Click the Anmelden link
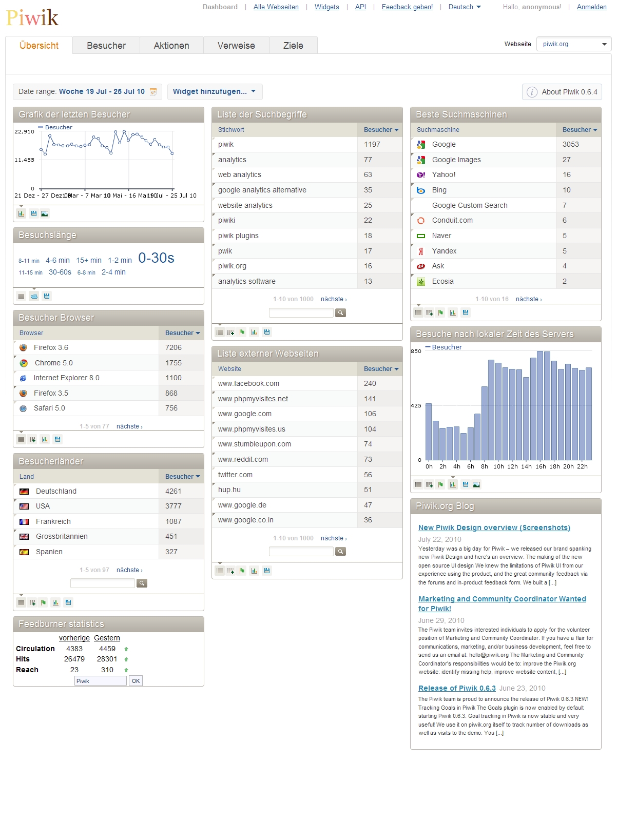 [x=591, y=7]
